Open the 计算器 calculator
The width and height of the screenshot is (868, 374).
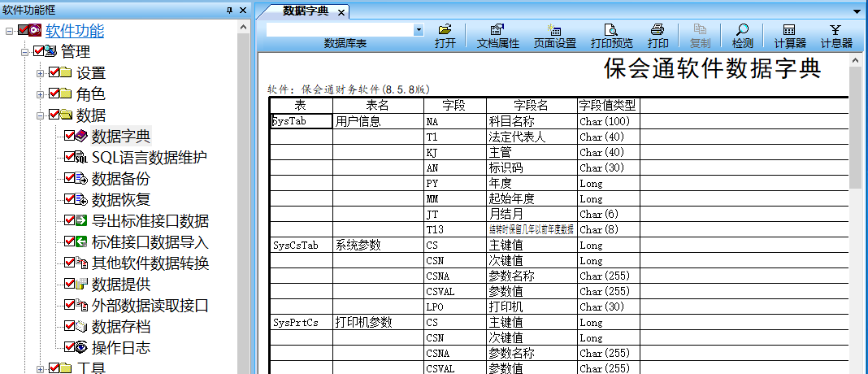click(x=790, y=30)
